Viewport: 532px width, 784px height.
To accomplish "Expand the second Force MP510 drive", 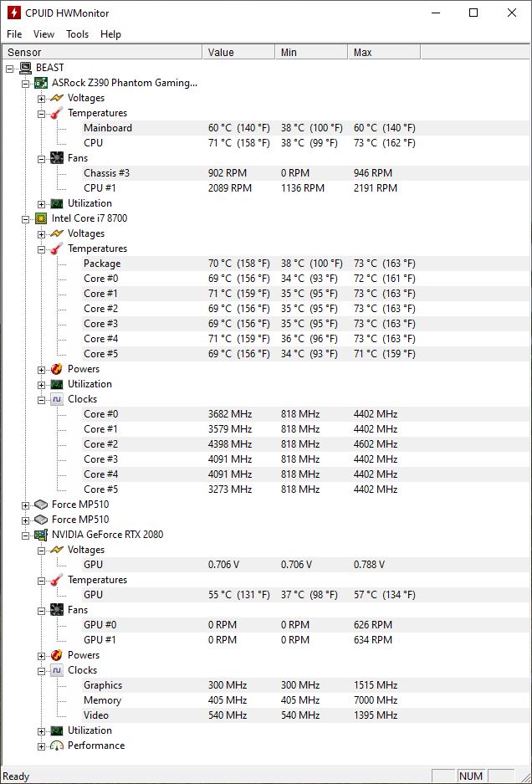I will click(x=25, y=520).
